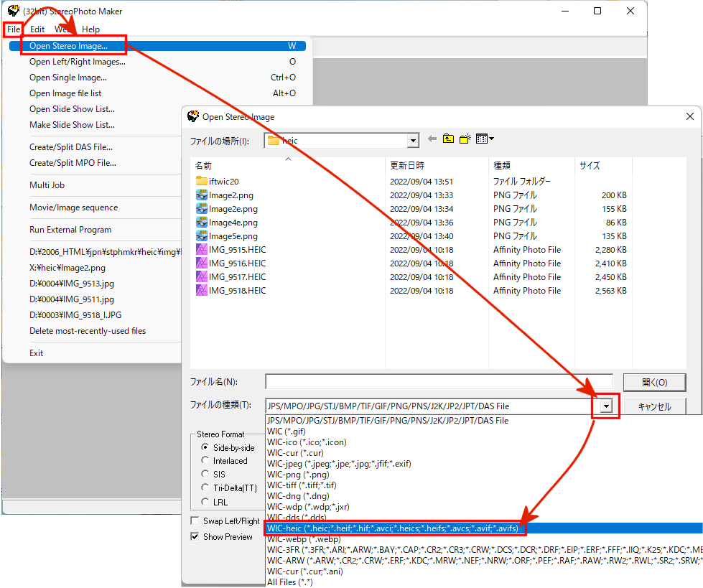Toggle Show Preview checkbox
This screenshot has width=703, height=588.
pyautogui.click(x=195, y=536)
